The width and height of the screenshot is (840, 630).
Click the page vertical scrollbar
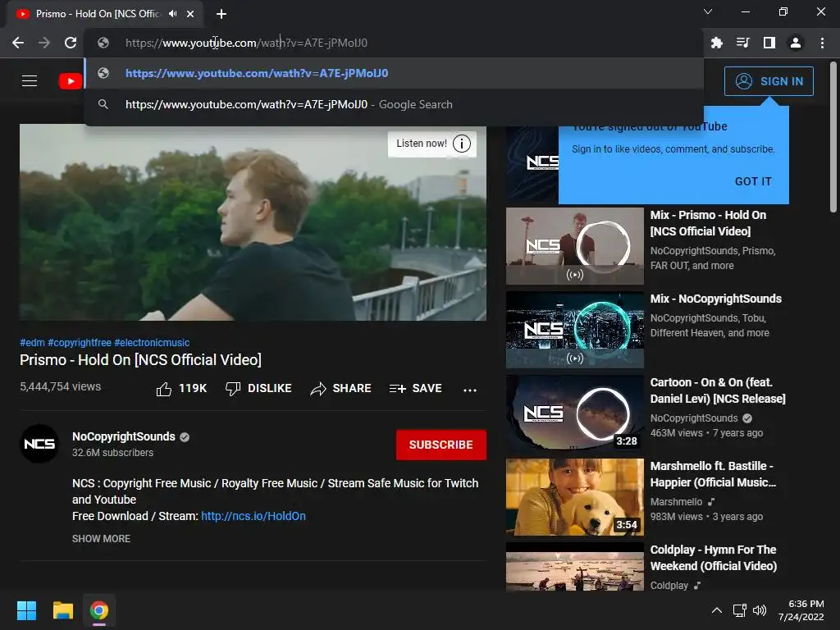point(833,138)
